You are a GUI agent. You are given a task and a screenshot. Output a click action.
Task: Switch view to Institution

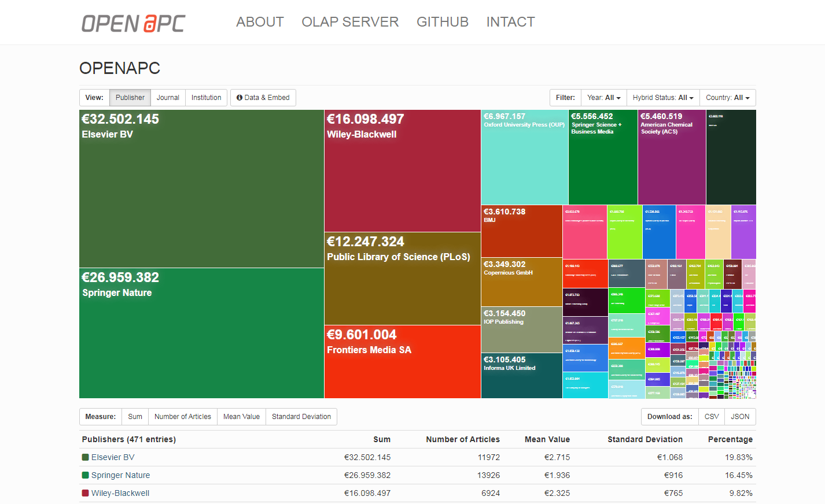point(206,98)
